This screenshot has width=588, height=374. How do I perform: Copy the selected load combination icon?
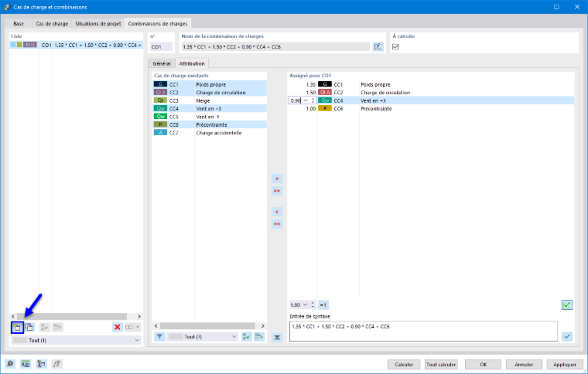click(x=29, y=327)
